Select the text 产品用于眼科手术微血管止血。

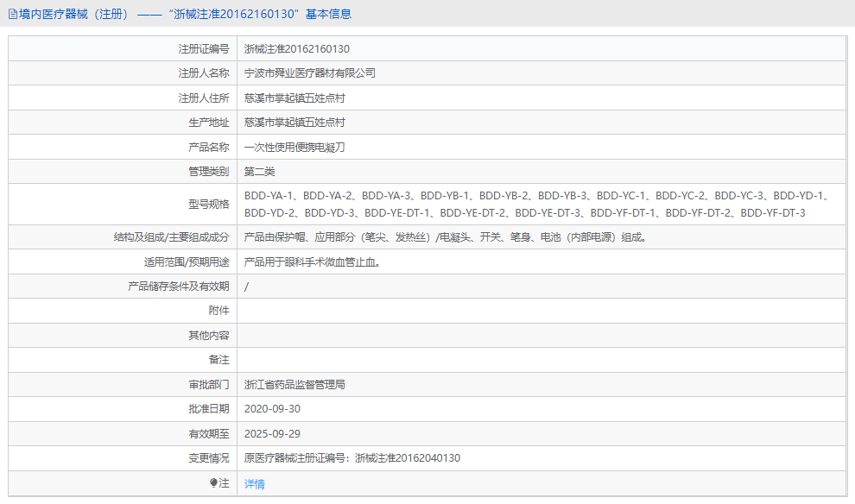[312, 262]
